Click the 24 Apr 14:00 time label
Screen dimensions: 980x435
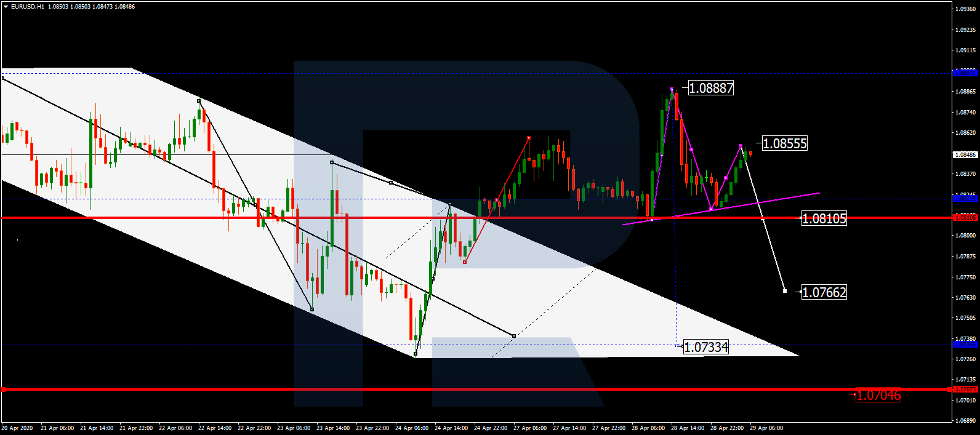(x=451, y=428)
